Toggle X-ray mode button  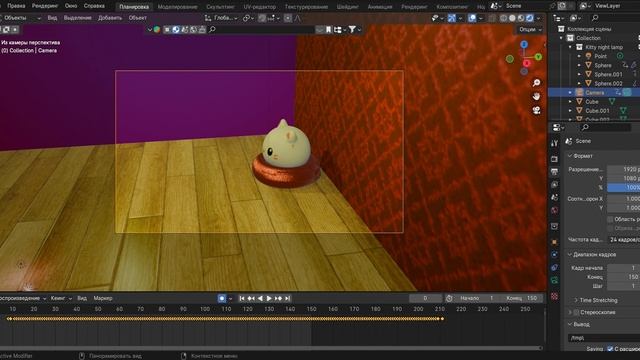click(492, 18)
